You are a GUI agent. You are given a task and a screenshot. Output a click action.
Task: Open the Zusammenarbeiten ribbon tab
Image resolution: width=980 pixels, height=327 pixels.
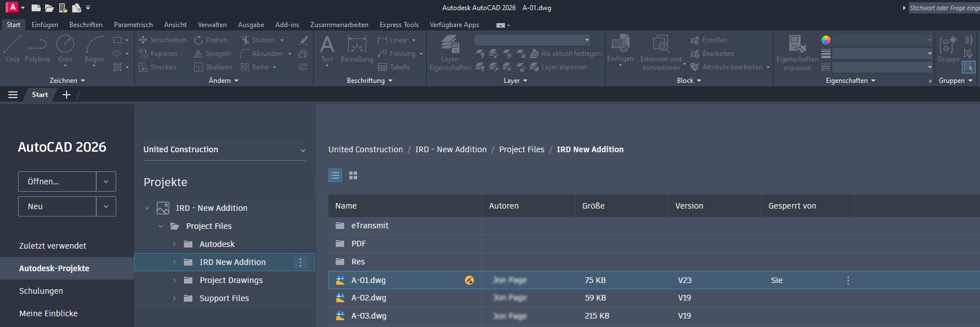point(339,25)
